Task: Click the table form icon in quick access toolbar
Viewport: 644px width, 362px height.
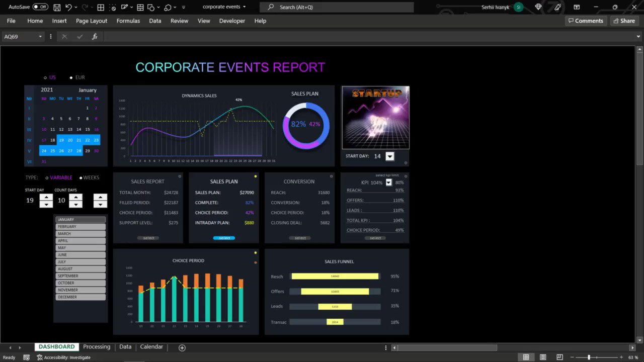Action: [140, 7]
